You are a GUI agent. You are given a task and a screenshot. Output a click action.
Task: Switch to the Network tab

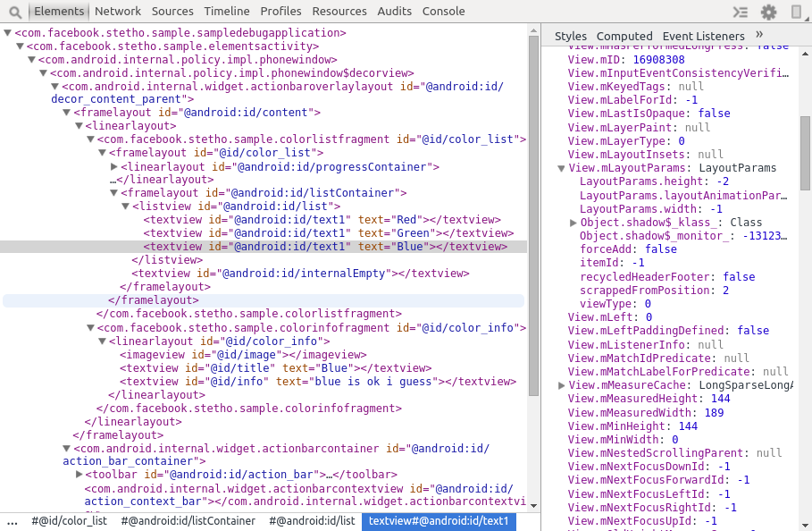[x=118, y=12]
